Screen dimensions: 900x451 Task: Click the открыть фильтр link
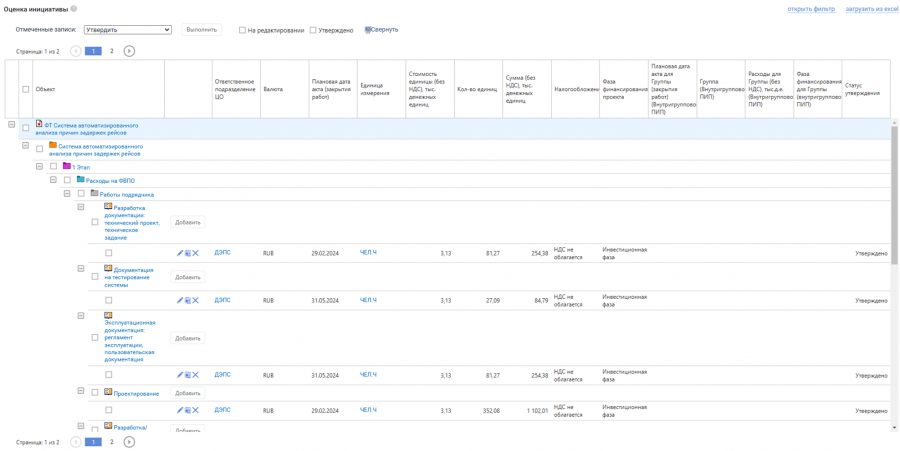(x=810, y=9)
